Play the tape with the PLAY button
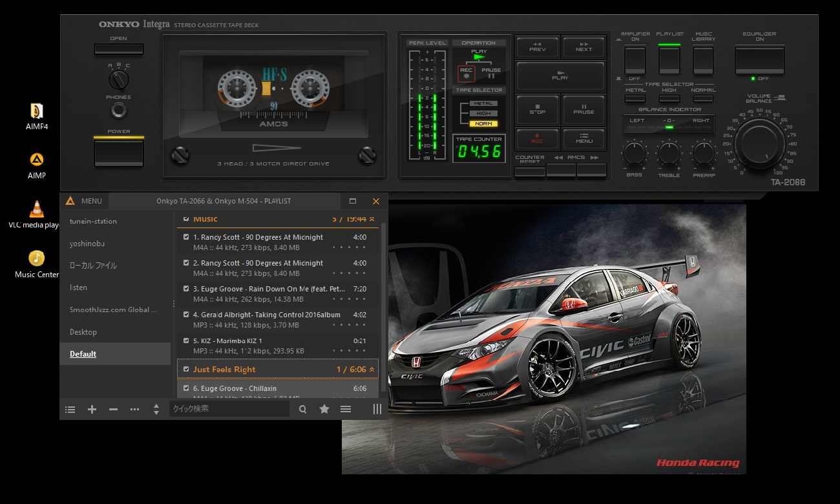 (x=560, y=76)
